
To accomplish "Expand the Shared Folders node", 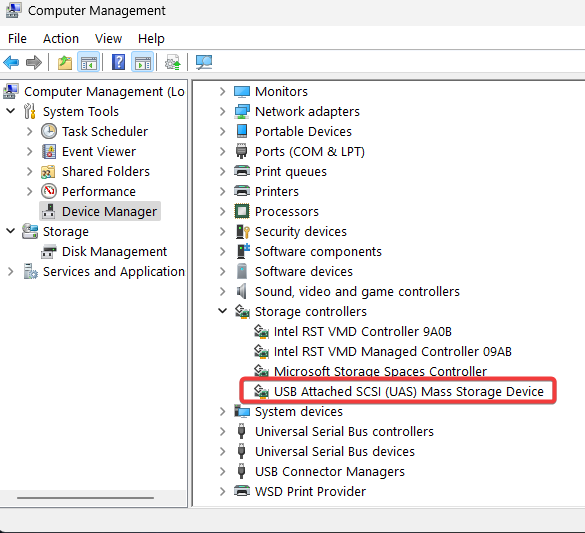I will pyautogui.click(x=30, y=171).
